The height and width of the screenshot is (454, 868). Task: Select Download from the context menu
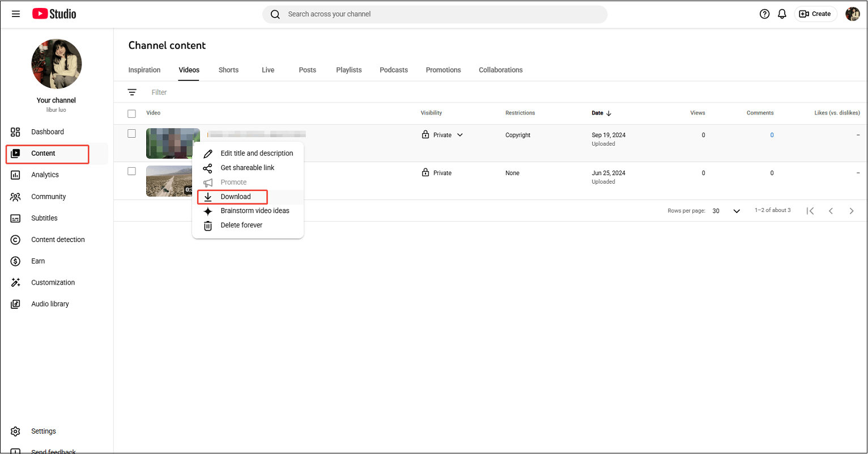(x=235, y=196)
